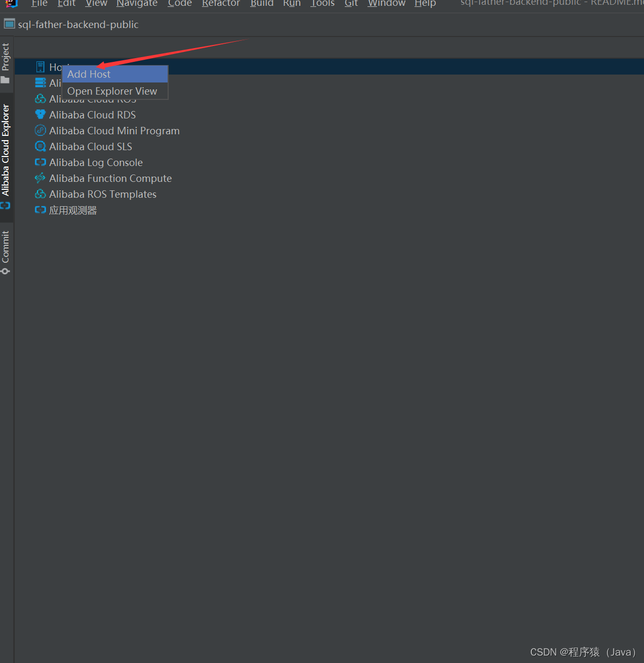Click the Alibaba Cloud ROS icon
Screen dimensions: 644x663
click(x=40, y=99)
